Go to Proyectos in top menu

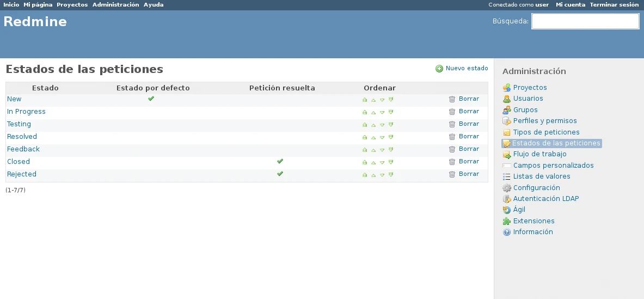(x=72, y=5)
